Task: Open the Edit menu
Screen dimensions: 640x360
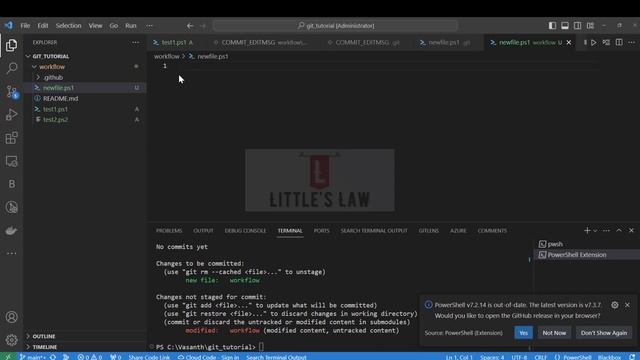Action: click(x=43, y=25)
